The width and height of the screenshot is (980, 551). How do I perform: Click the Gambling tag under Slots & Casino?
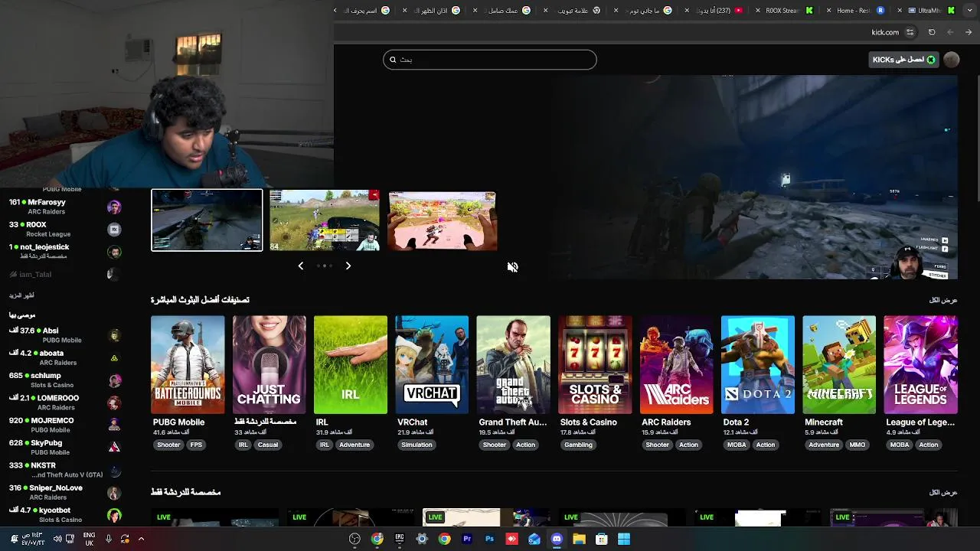(578, 445)
